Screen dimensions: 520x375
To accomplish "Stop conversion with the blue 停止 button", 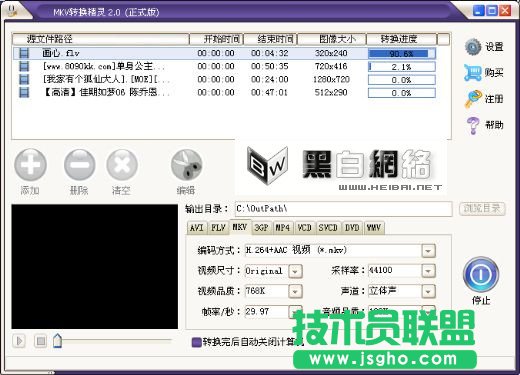I will 481,274.
